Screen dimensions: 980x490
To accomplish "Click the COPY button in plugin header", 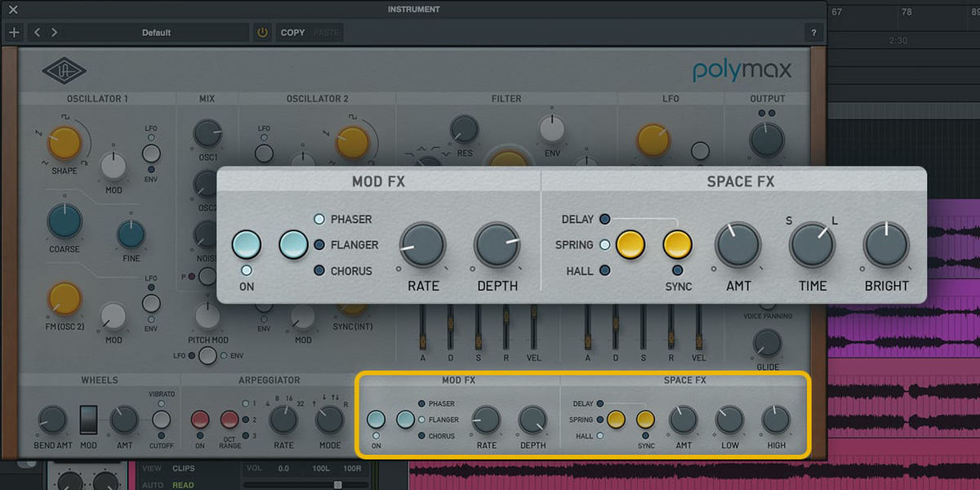I will pos(292,33).
